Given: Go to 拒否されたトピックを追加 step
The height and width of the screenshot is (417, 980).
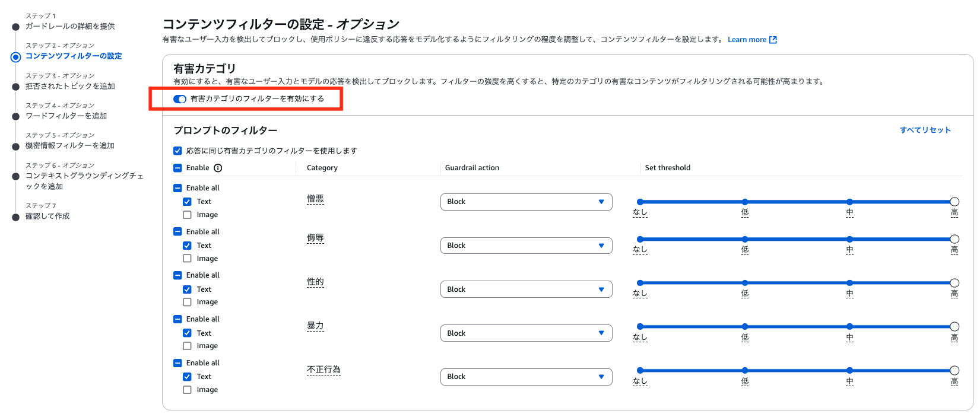Looking at the screenshot, I should [x=70, y=86].
